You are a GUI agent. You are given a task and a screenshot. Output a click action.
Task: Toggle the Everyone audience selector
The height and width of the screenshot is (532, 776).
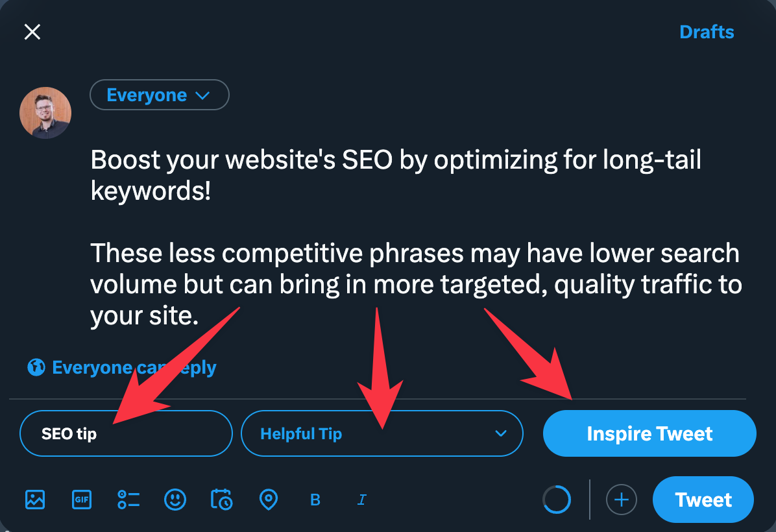click(159, 95)
